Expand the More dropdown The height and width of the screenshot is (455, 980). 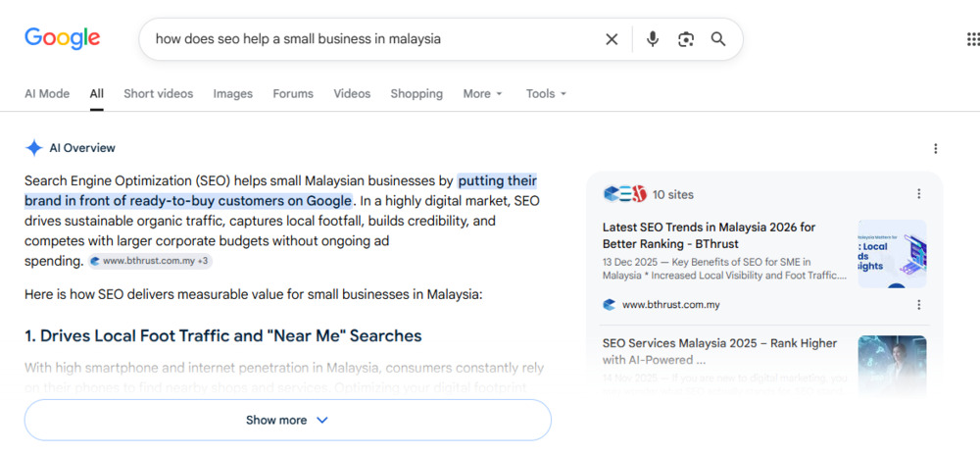coord(482,94)
